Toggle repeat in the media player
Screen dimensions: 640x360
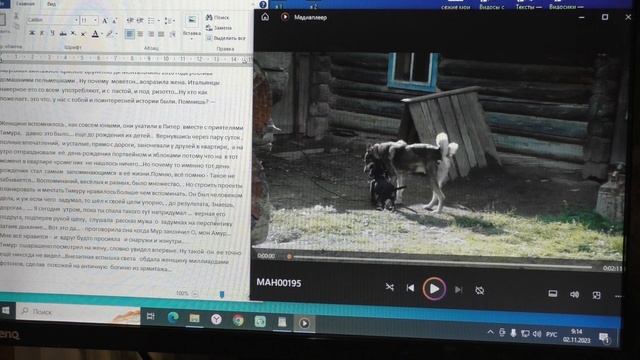pyautogui.click(x=480, y=290)
